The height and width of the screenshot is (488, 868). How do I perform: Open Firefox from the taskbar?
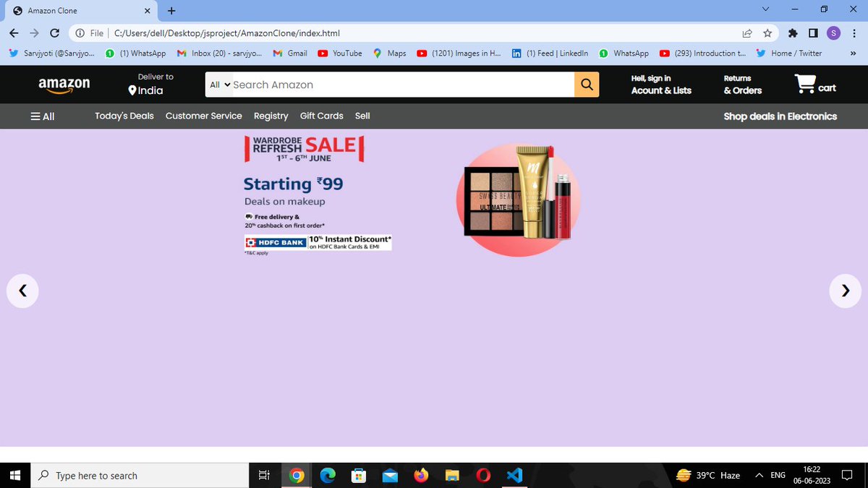tap(421, 476)
